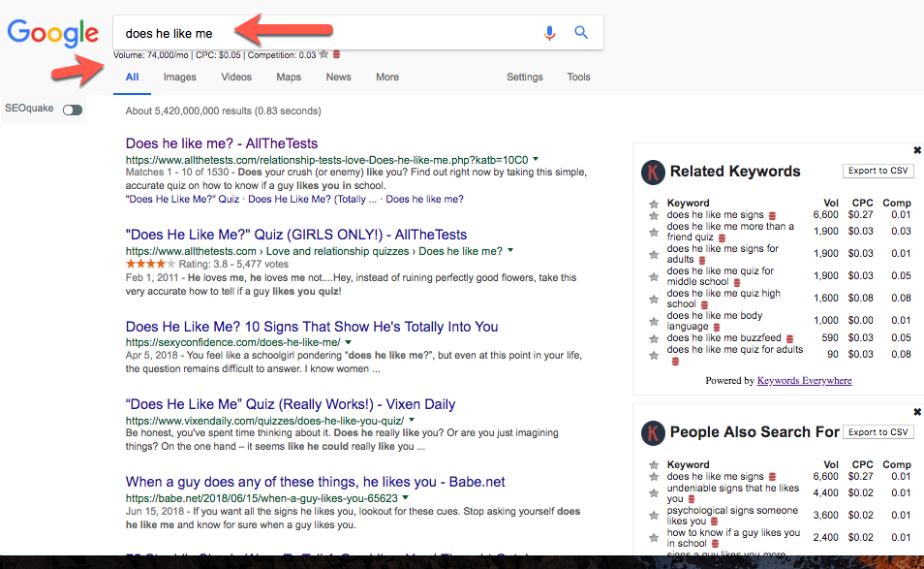
Task: Visit the Keywords Everywhere link
Action: click(x=804, y=380)
